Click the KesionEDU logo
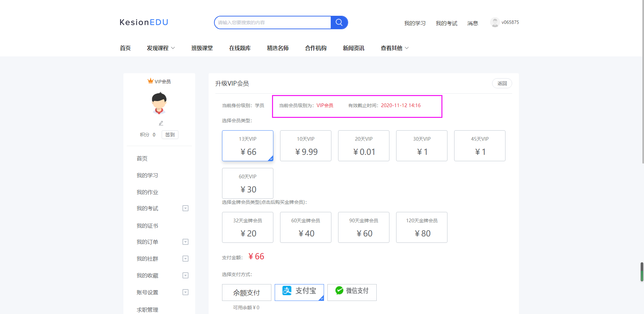 [144, 23]
